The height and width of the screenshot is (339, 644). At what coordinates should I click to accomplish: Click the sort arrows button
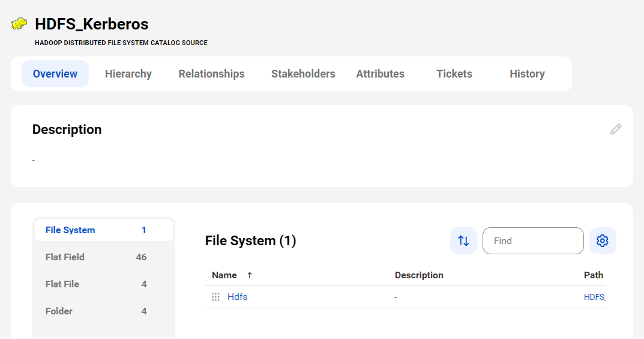click(x=463, y=240)
